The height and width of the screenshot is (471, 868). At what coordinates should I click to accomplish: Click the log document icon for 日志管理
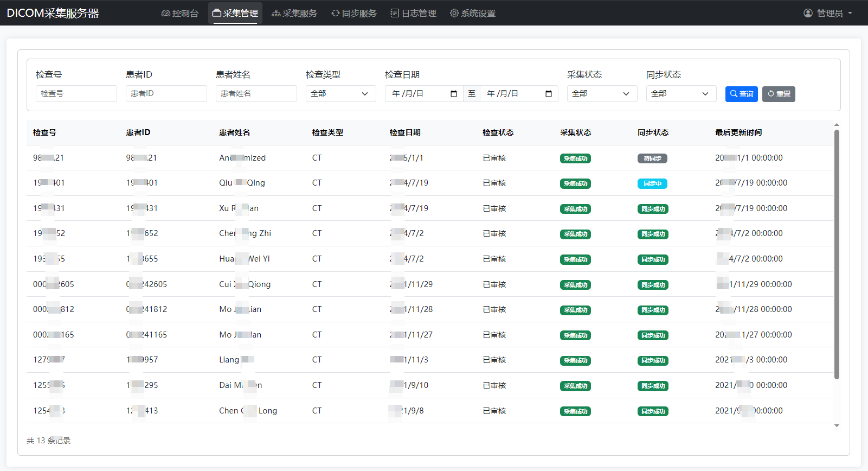click(x=395, y=13)
